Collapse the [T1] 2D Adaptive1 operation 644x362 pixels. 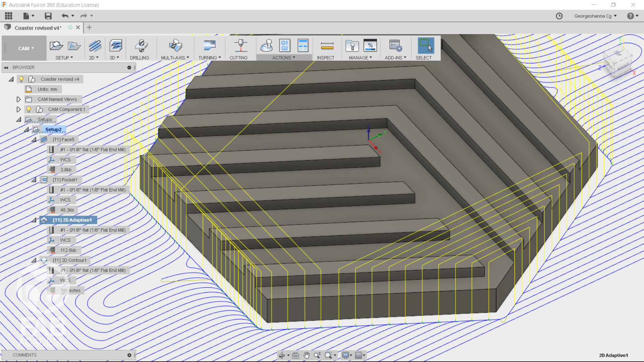click(x=34, y=220)
